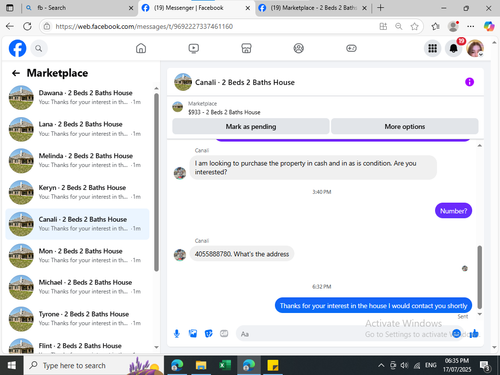Open Lana - 2 Beds 2 Baths House chat

tap(77, 129)
